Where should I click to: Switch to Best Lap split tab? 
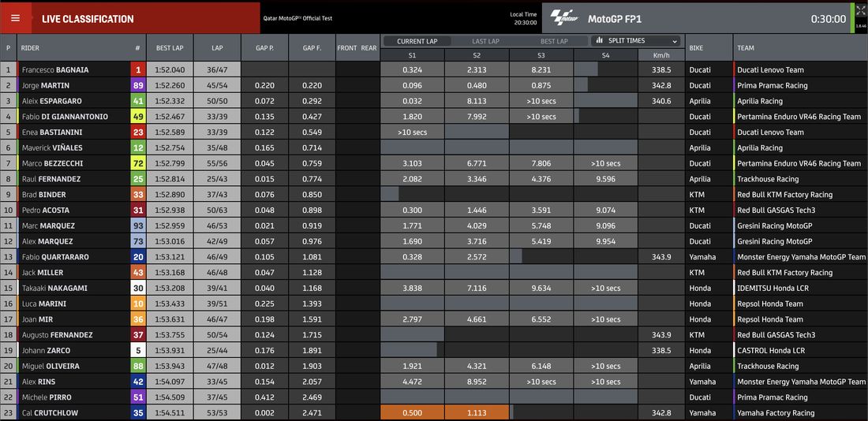point(554,41)
